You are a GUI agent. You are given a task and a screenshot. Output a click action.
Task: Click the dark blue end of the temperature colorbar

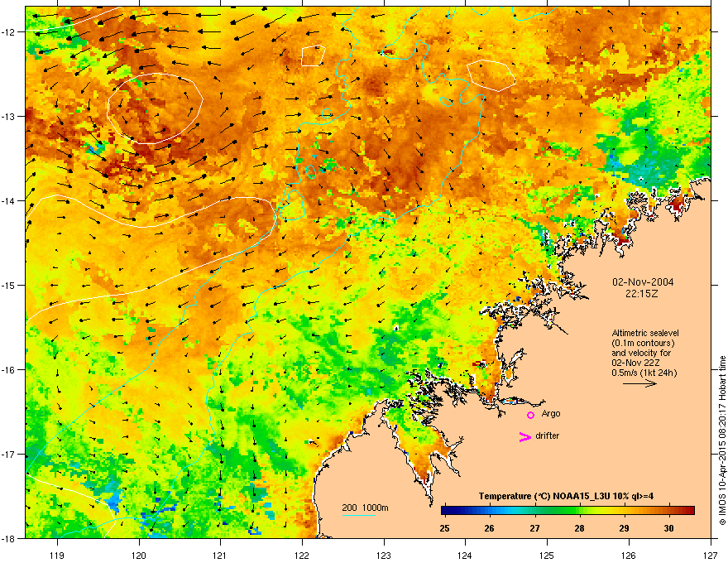click(446, 511)
